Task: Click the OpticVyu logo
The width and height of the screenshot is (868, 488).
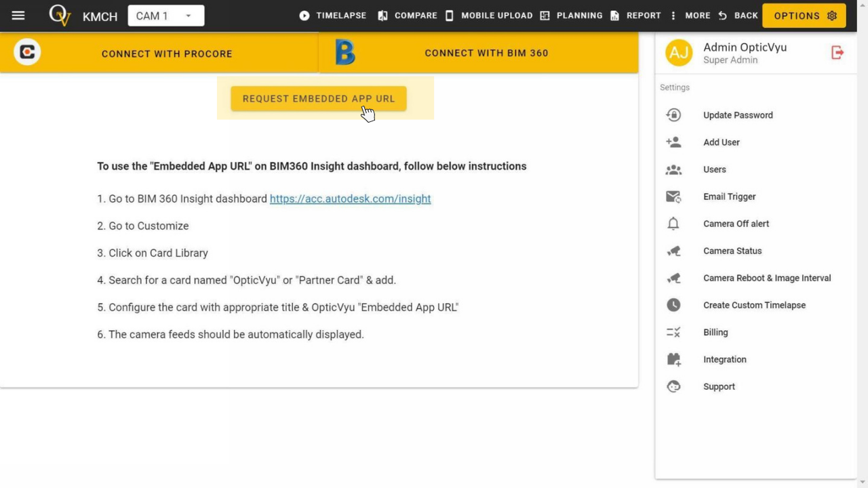Action: tap(60, 15)
